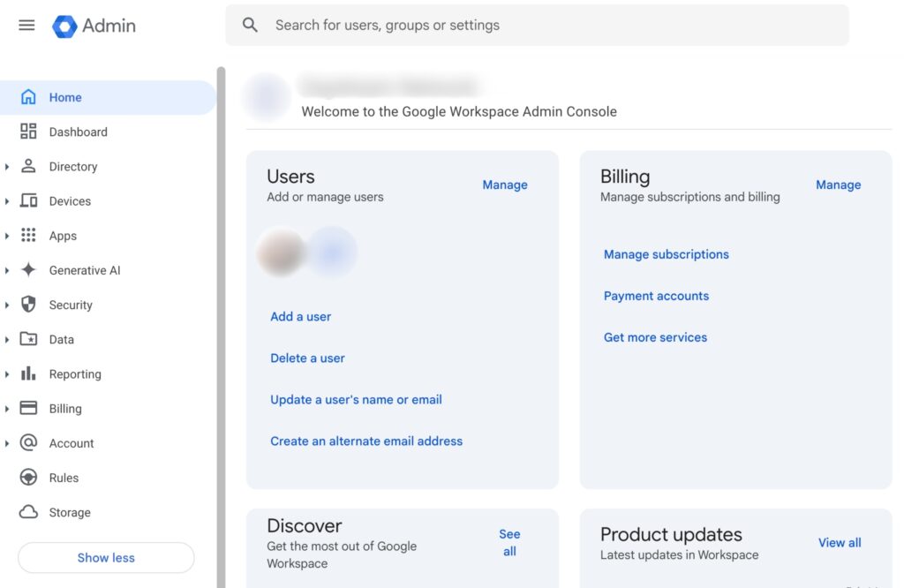This screenshot has width=904, height=588.
Task: Click the Reporting bar chart icon
Action: tap(28, 373)
